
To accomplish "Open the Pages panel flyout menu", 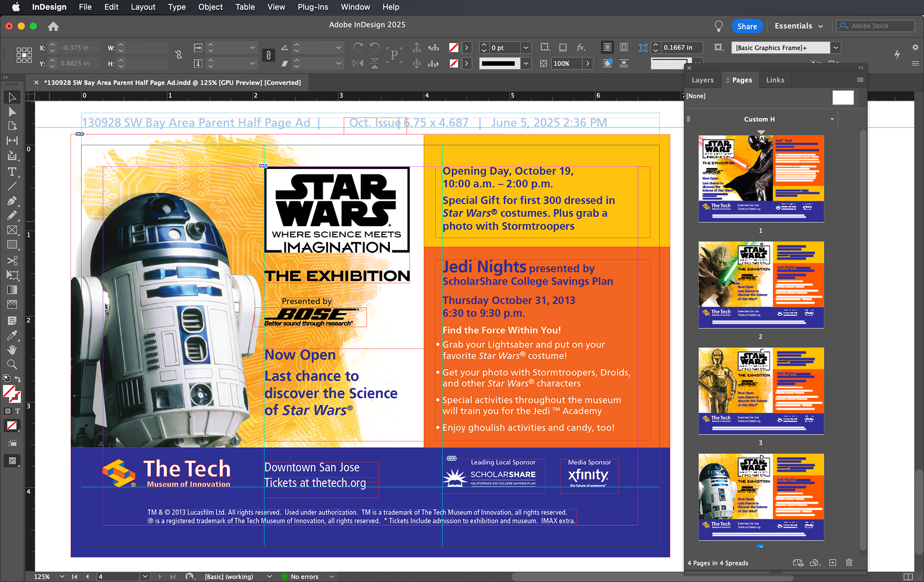I will [x=860, y=80].
